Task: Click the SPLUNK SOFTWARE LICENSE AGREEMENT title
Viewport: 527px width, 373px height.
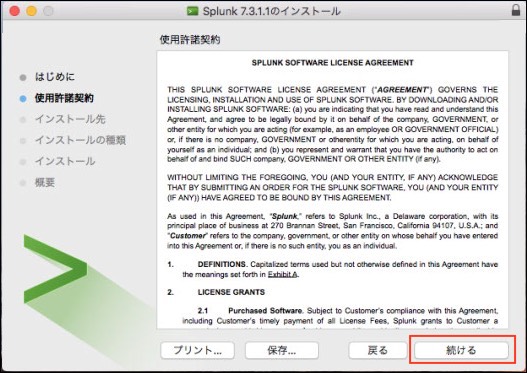Action: click(333, 63)
